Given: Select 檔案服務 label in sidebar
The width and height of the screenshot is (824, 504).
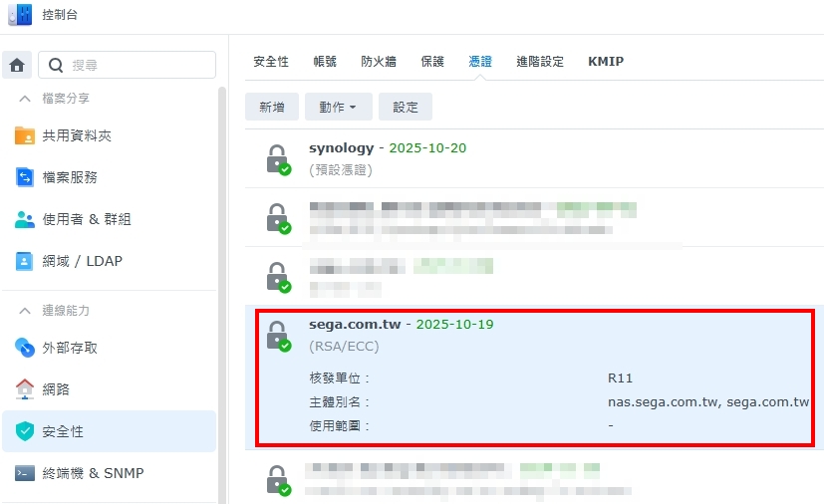Looking at the screenshot, I should point(70,177).
